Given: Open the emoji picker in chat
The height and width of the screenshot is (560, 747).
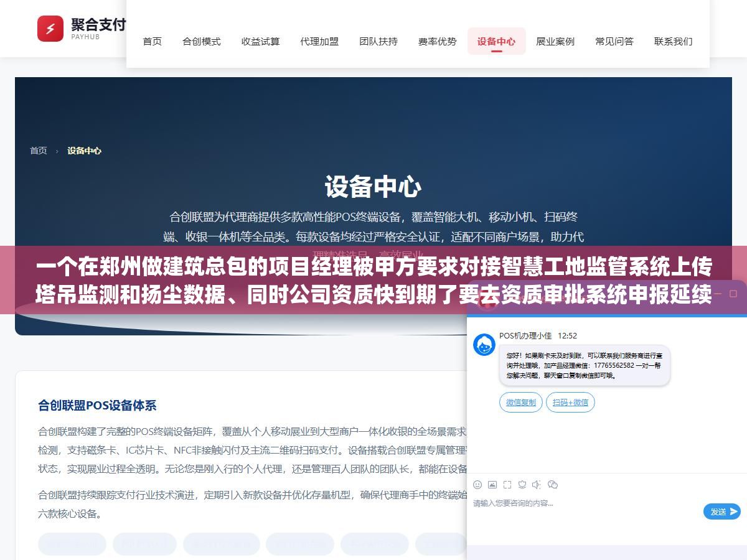Looking at the screenshot, I should [x=477, y=485].
